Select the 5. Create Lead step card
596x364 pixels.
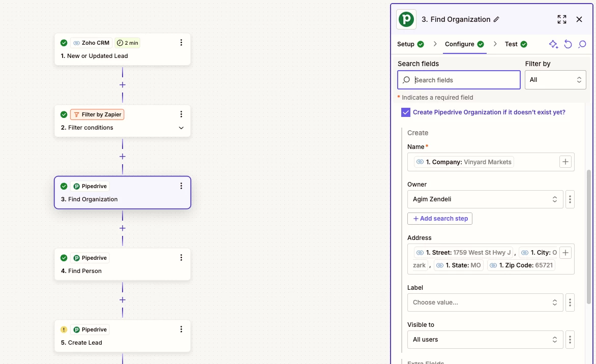[123, 336]
